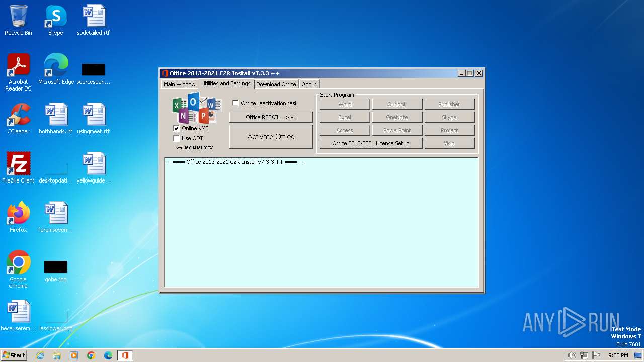Click the volume speaker tray icon
This screenshot has height=362, width=644.
(572, 355)
